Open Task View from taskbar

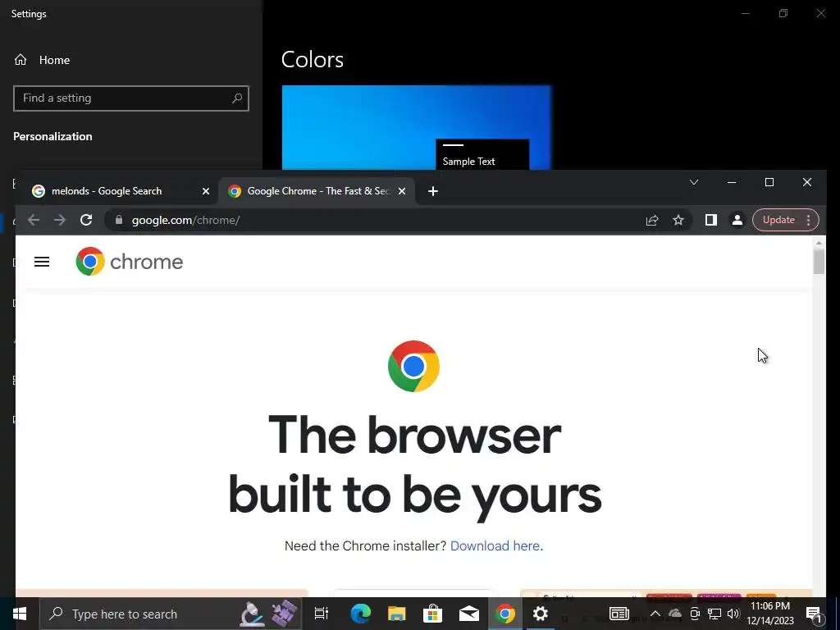click(x=321, y=614)
